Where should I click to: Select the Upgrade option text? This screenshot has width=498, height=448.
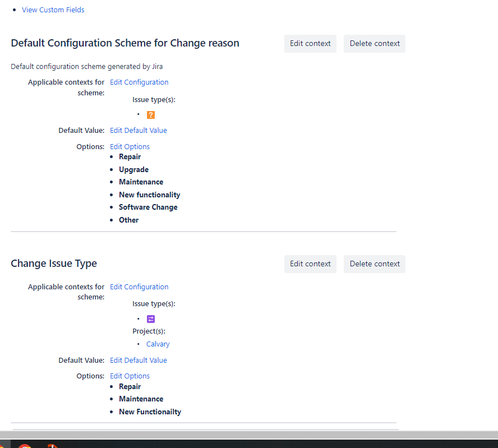[x=133, y=169]
